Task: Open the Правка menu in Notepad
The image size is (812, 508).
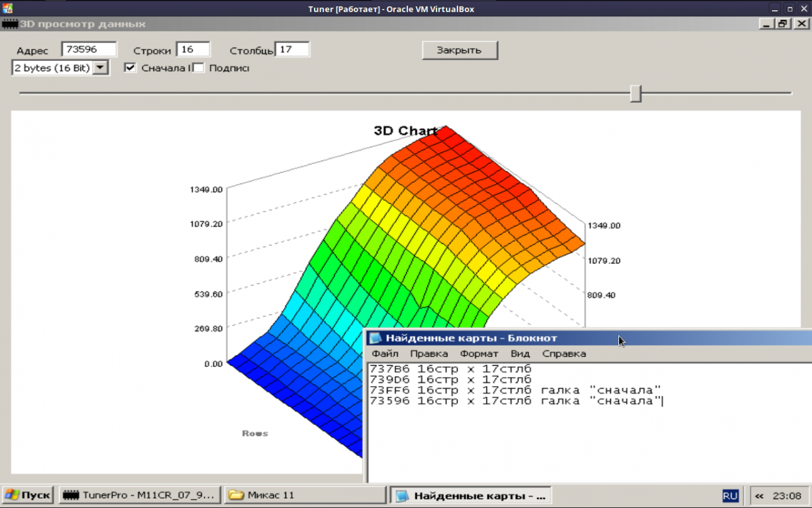Action: [429, 354]
